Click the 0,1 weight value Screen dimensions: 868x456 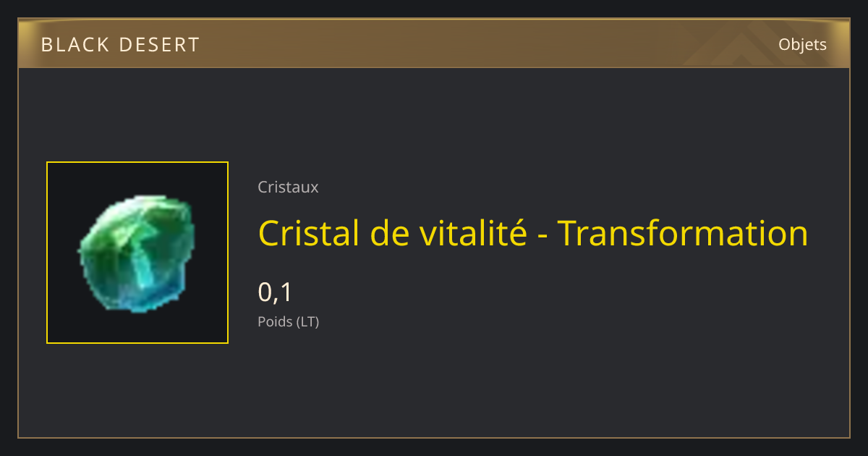[x=275, y=292]
